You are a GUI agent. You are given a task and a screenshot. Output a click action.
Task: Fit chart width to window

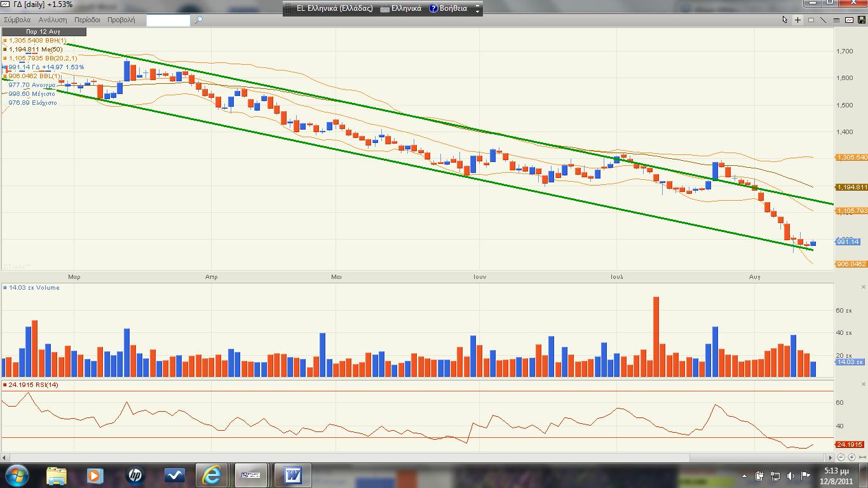click(862, 457)
